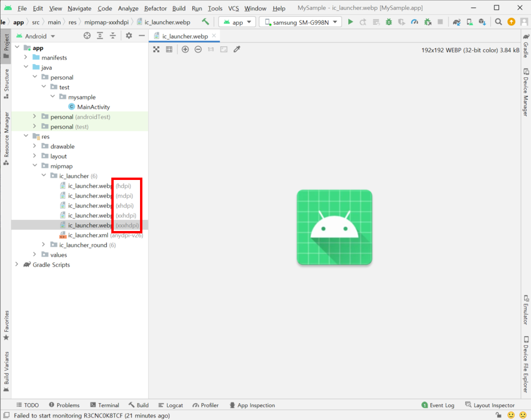This screenshot has height=420, width=531.
Task: Toggle the chessboard transparency icon
Action: [x=157, y=49]
